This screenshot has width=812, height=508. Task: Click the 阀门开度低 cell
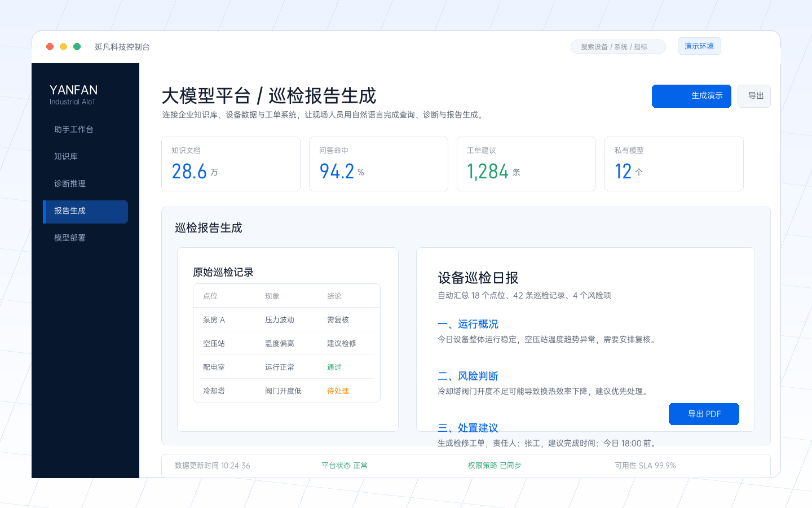coord(283,391)
